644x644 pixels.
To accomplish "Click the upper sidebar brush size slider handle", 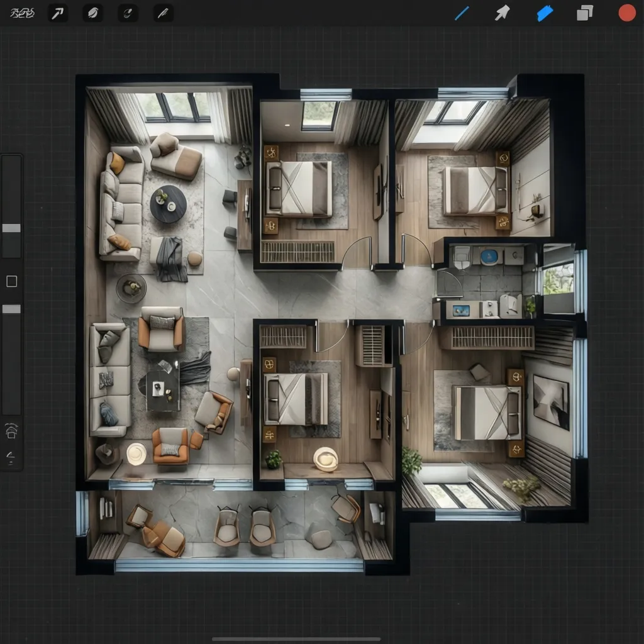I will [11, 228].
